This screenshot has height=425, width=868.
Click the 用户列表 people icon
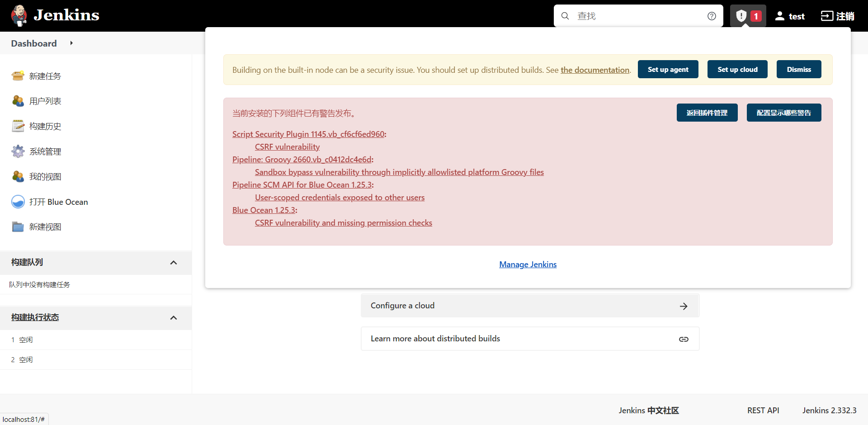click(x=18, y=101)
